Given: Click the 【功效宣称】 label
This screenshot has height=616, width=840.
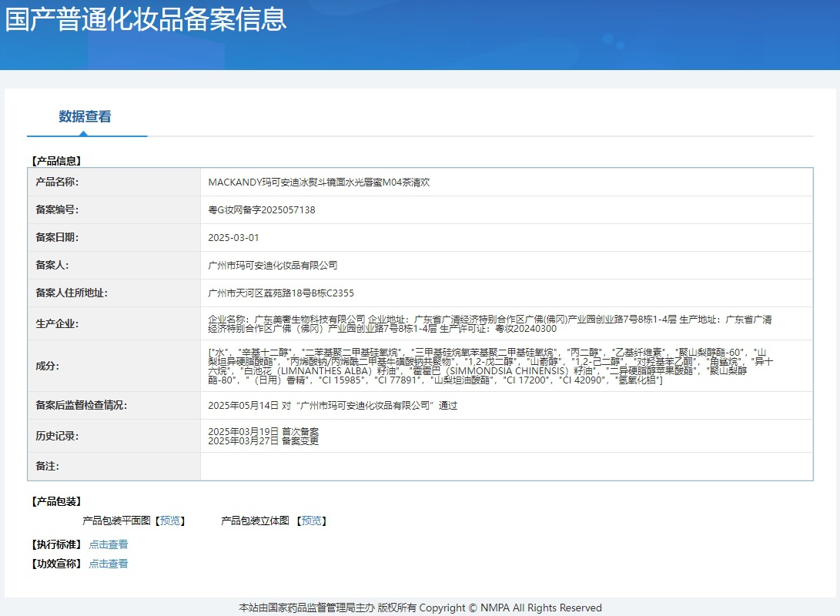Looking at the screenshot, I should [x=56, y=564].
